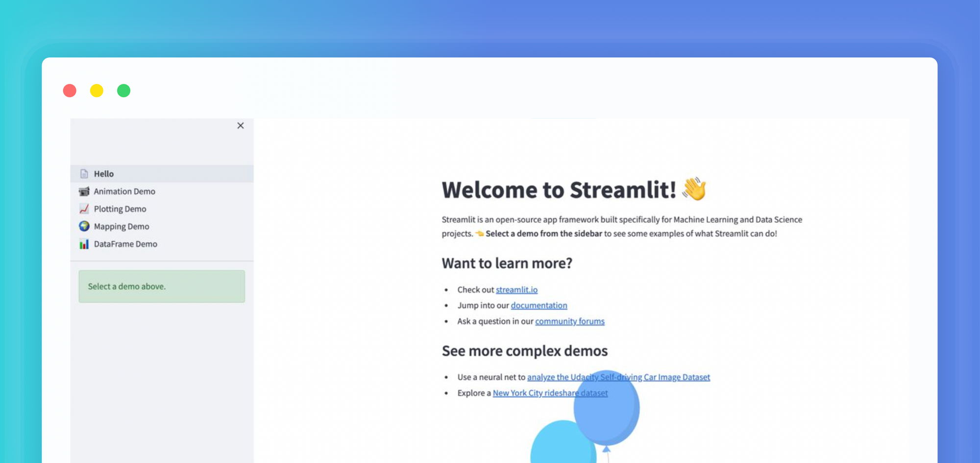Screen dimensions: 980x463
Task: Click the "Select a demo above." message box
Action: click(162, 286)
